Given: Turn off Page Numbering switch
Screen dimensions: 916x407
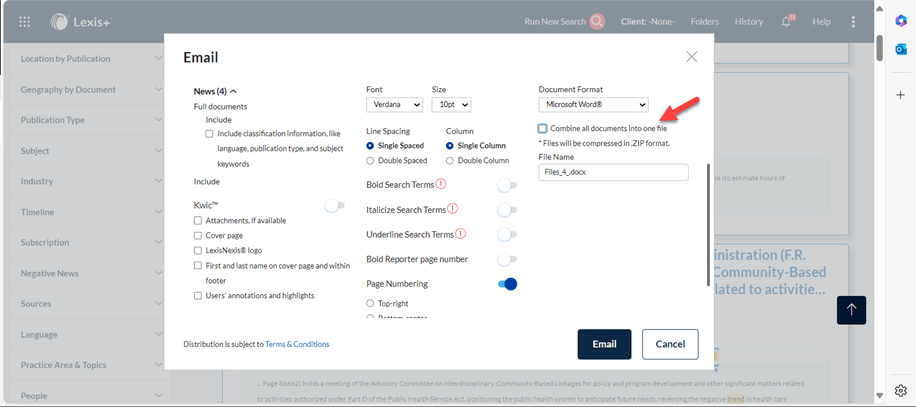Looking at the screenshot, I should [507, 284].
